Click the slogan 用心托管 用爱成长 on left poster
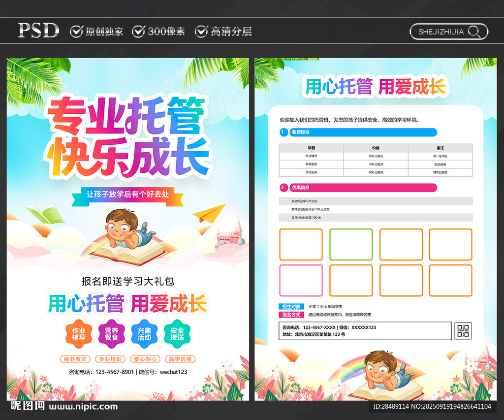 click(127, 303)
